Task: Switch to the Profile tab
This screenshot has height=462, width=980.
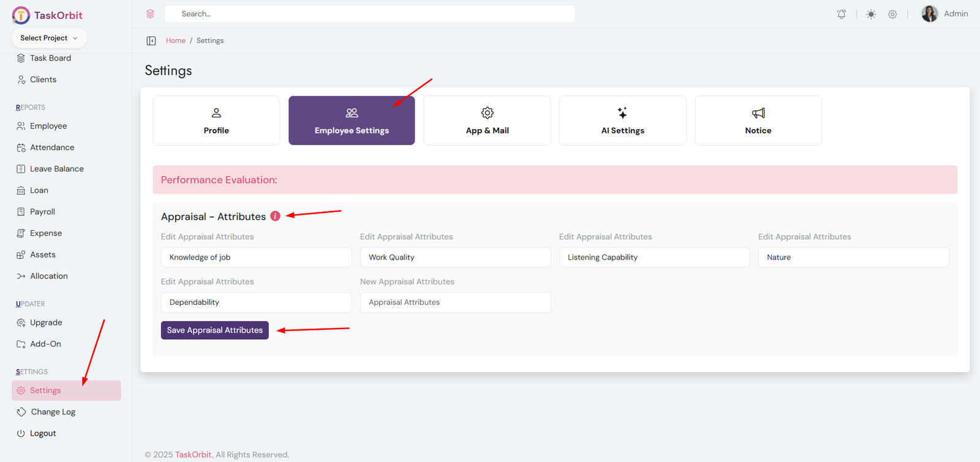Action: pyautogui.click(x=216, y=121)
